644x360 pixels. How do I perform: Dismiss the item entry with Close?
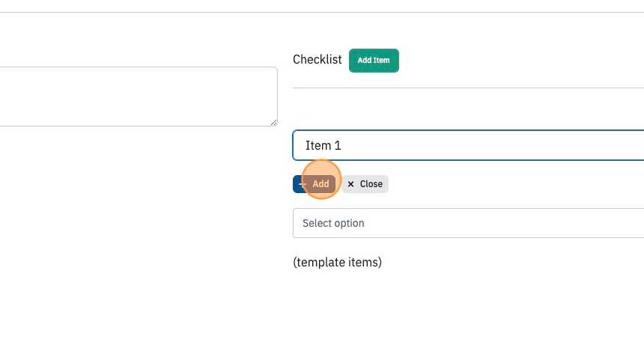pyautogui.click(x=365, y=184)
